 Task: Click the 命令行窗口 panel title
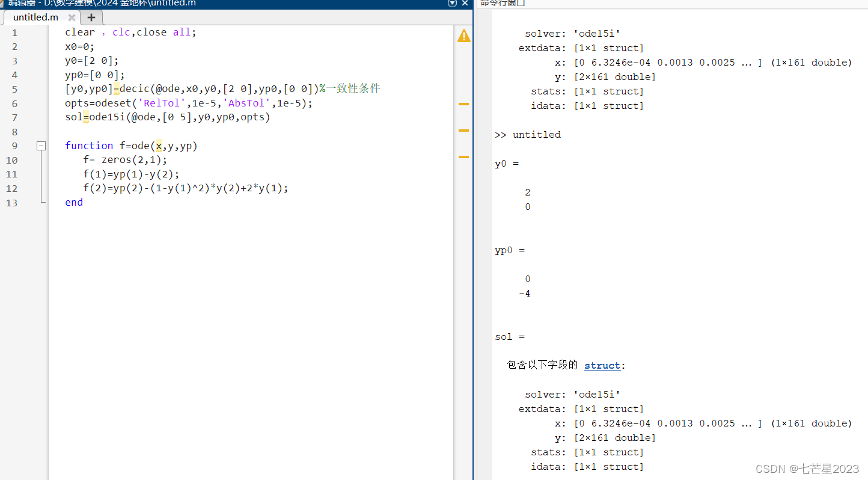click(503, 4)
